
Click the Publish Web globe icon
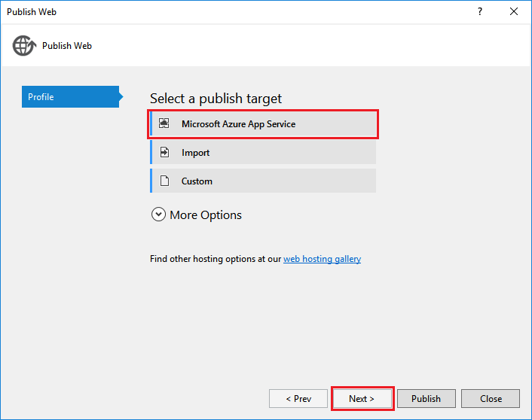point(23,45)
